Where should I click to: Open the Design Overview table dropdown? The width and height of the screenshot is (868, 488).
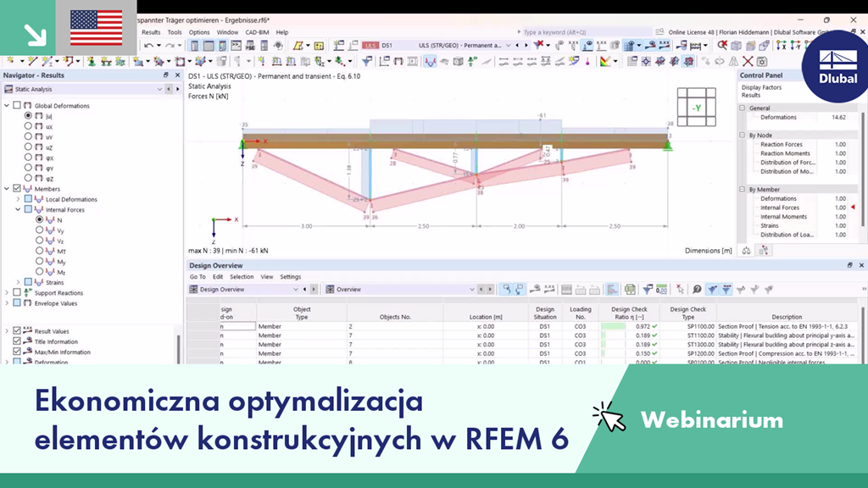295,290
